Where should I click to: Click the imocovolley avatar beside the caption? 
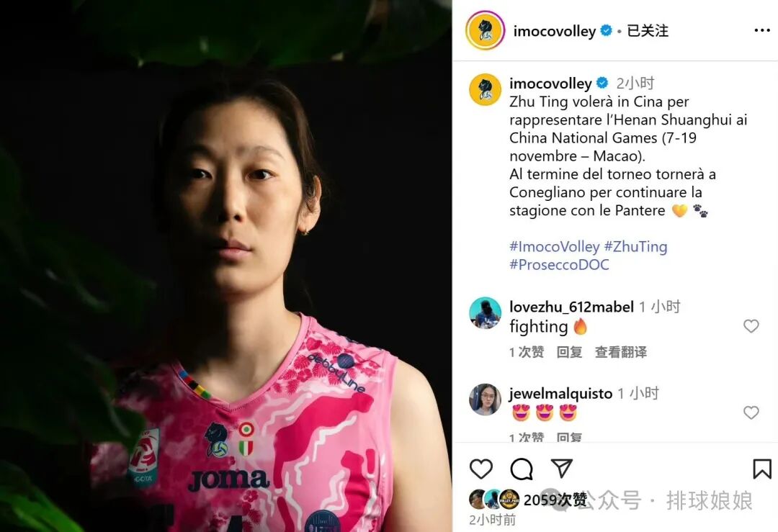[x=486, y=90]
